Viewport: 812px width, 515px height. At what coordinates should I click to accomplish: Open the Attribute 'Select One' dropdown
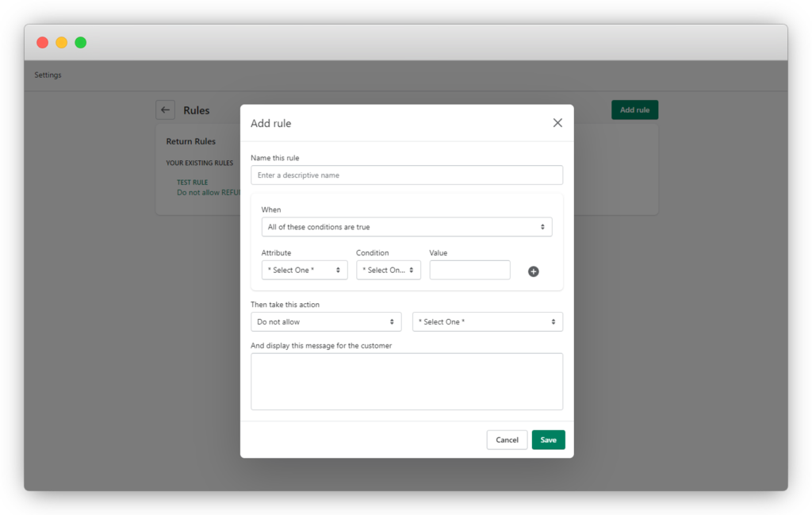coord(304,270)
